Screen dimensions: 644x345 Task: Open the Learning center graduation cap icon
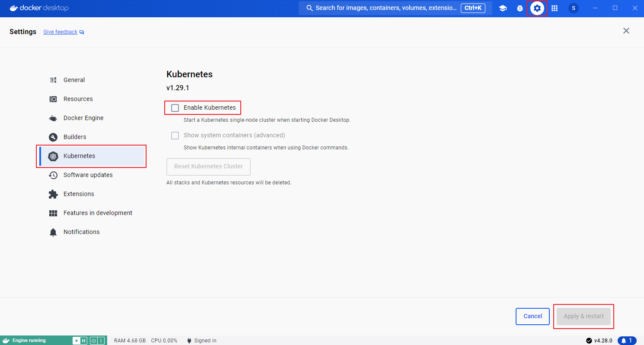(503, 8)
